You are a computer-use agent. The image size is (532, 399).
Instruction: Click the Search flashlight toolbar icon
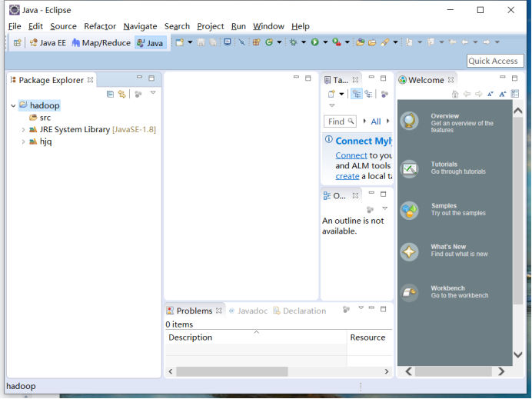(x=384, y=42)
